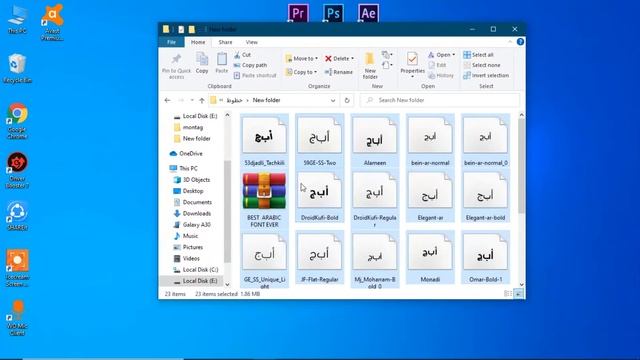Click the Refresh button beside address bar

(347, 100)
